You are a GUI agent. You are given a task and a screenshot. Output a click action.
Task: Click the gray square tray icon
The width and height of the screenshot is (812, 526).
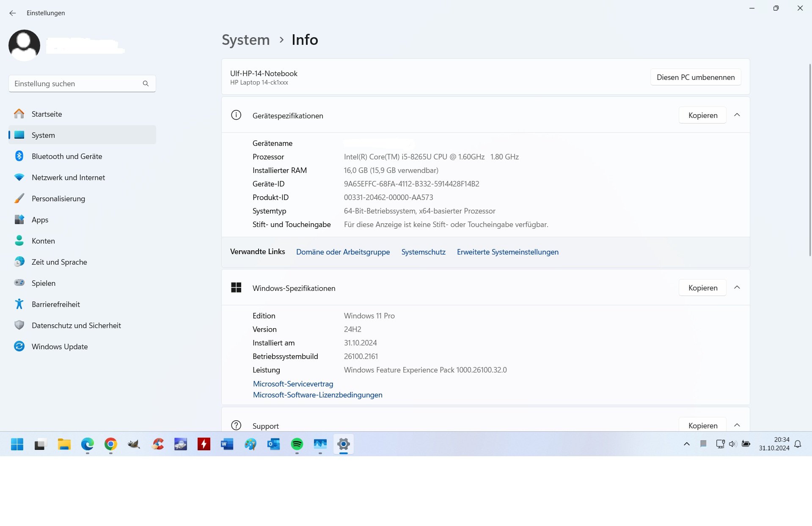tap(703, 444)
